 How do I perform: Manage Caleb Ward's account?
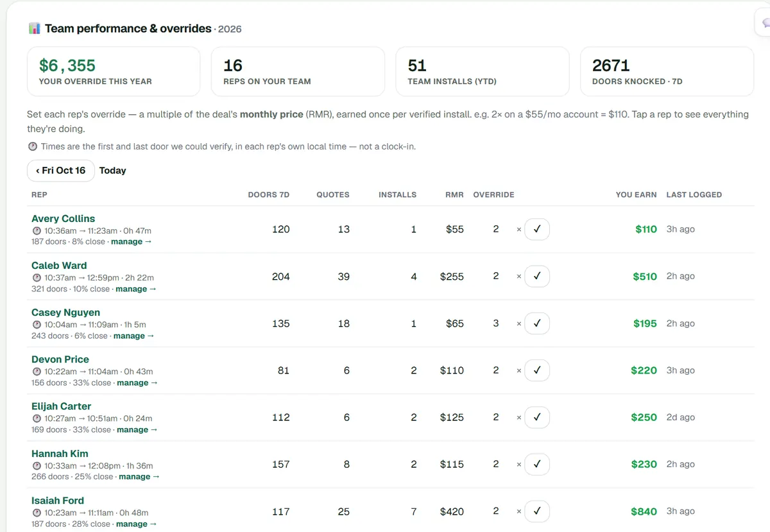136,289
